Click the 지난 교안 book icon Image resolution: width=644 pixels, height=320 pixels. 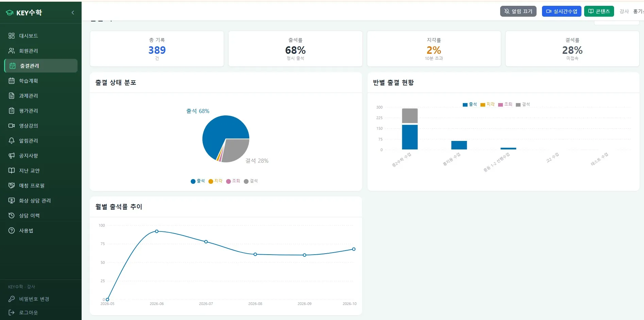coord(12,171)
